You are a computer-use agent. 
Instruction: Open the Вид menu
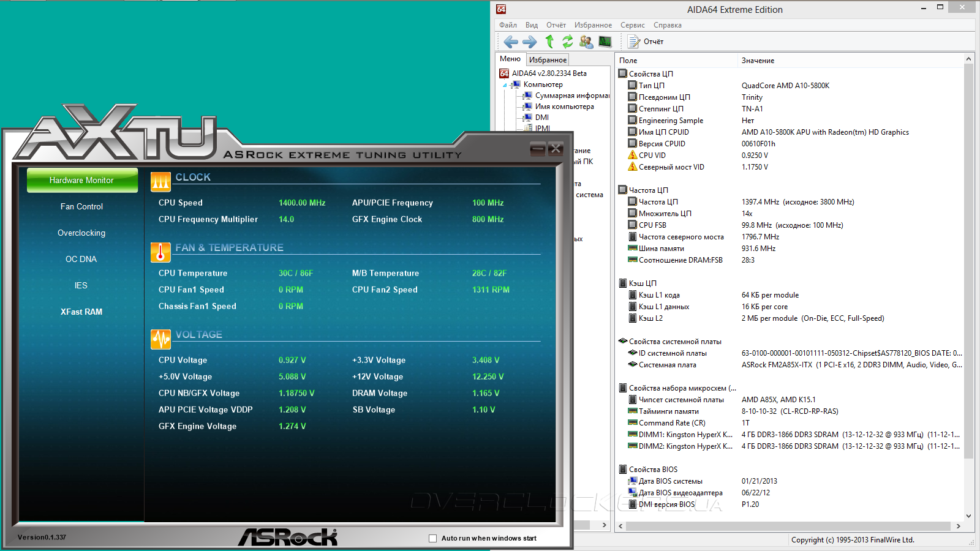[532, 25]
